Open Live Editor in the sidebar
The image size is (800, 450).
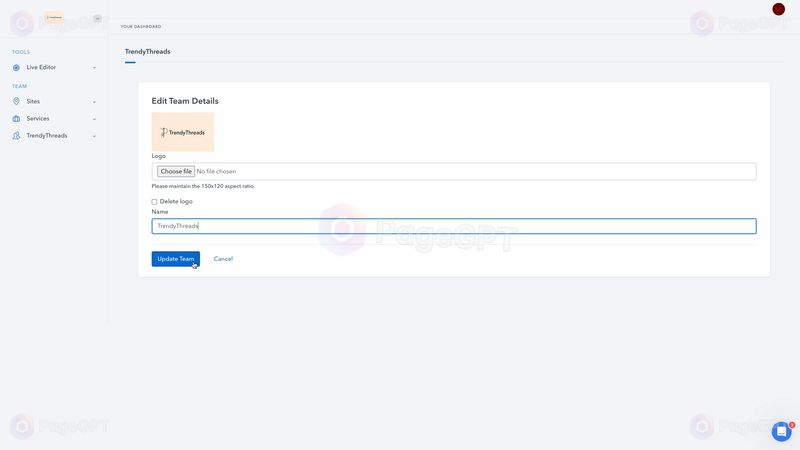coord(41,67)
